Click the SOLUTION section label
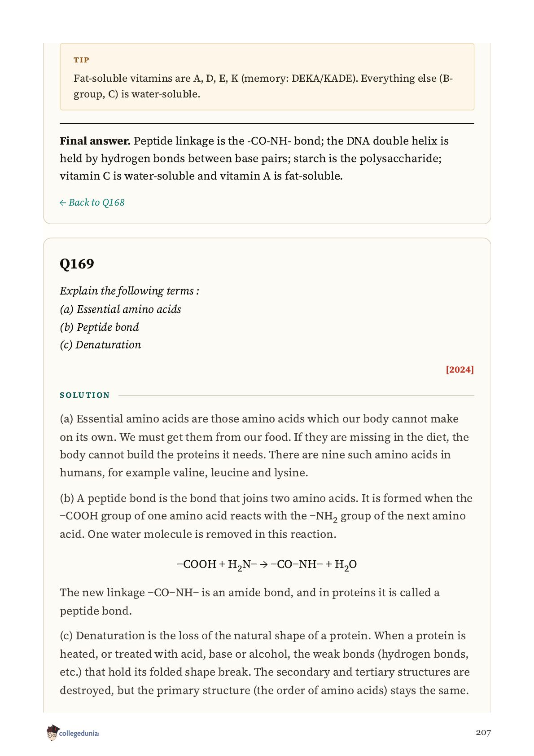Viewport: 534px width, 756px height. click(x=85, y=395)
